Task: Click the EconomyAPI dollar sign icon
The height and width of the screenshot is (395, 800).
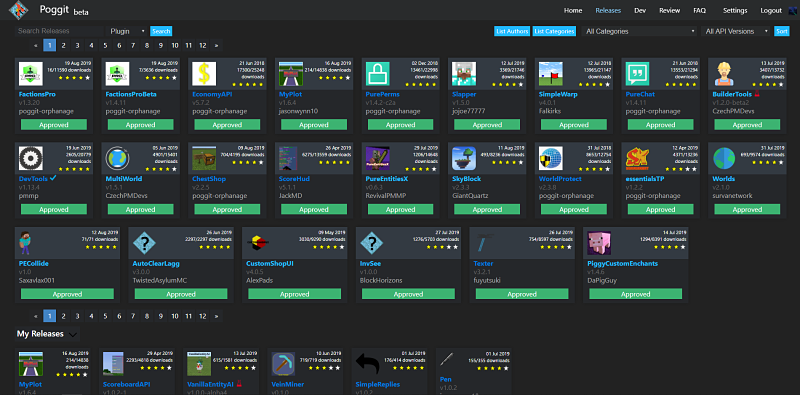Action: [204, 74]
